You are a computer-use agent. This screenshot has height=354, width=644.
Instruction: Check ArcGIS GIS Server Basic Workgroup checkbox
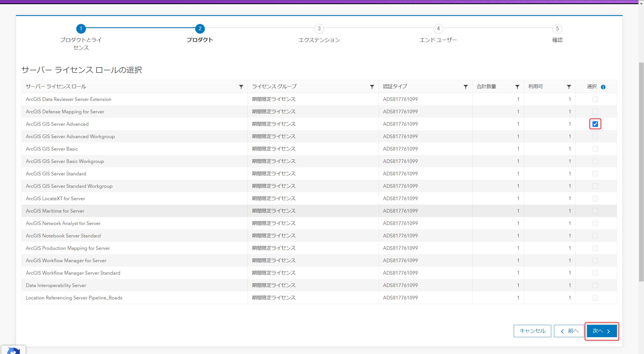pos(595,161)
